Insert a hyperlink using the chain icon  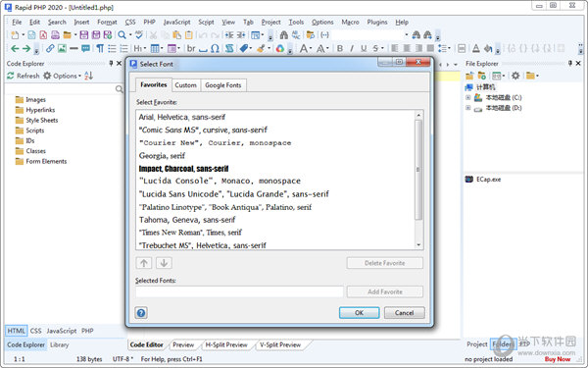[50, 48]
